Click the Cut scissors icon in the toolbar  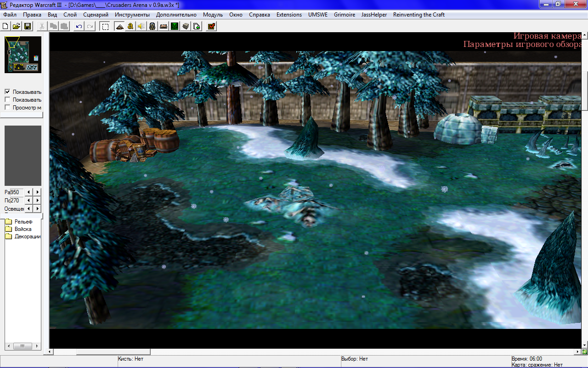point(42,26)
